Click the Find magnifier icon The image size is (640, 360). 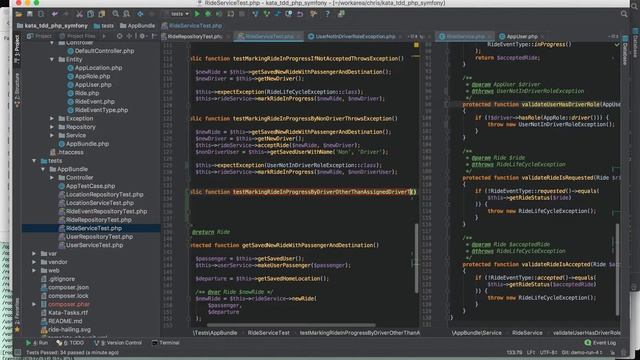(116, 14)
